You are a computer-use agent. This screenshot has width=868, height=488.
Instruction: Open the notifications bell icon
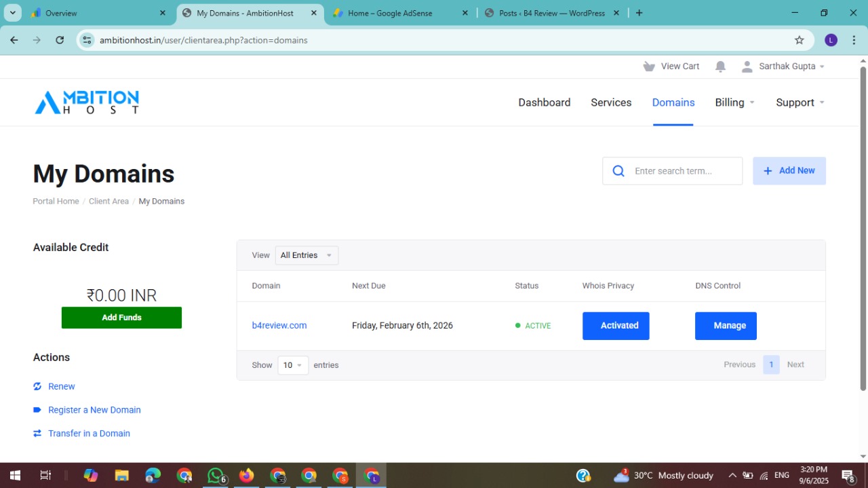click(x=721, y=67)
